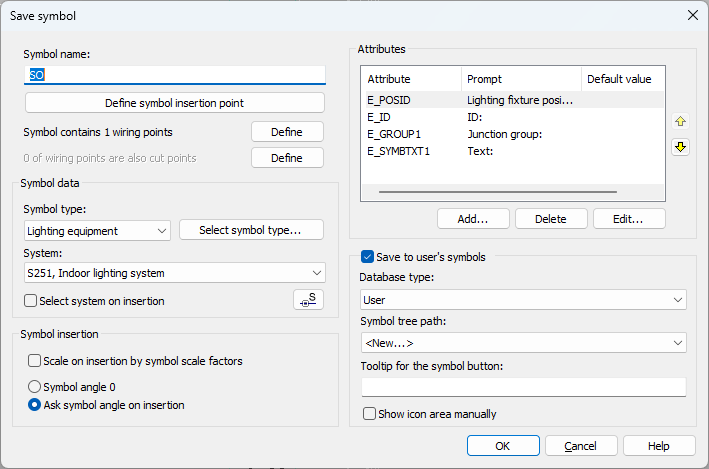Click Define symbol insertion point button
The height and width of the screenshot is (469, 709).
(x=174, y=103)
